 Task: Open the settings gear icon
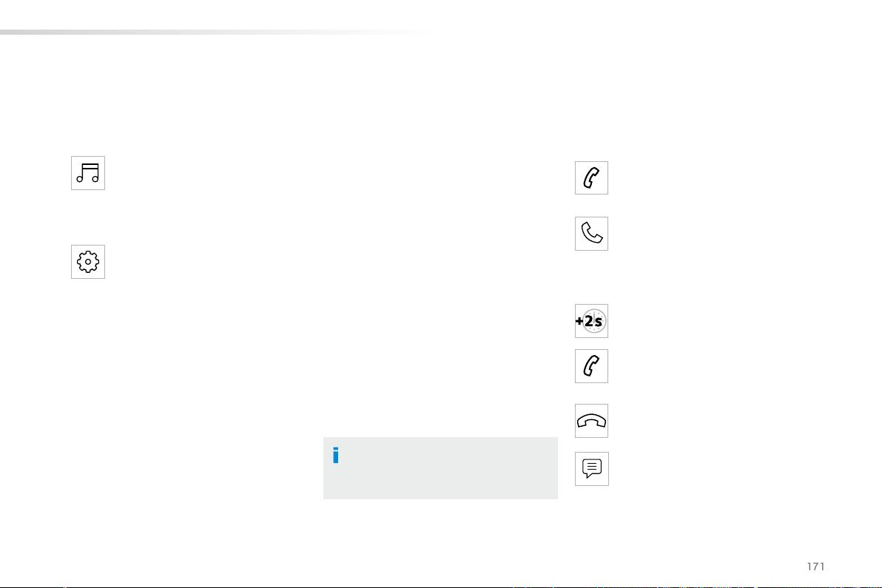click(88, 261)
